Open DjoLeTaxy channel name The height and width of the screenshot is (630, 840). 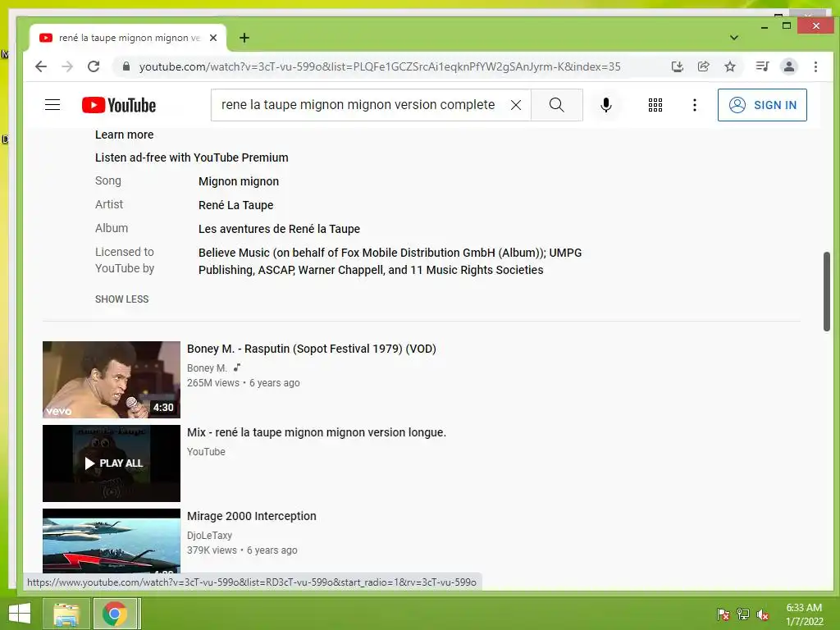[x=209, y=535]
